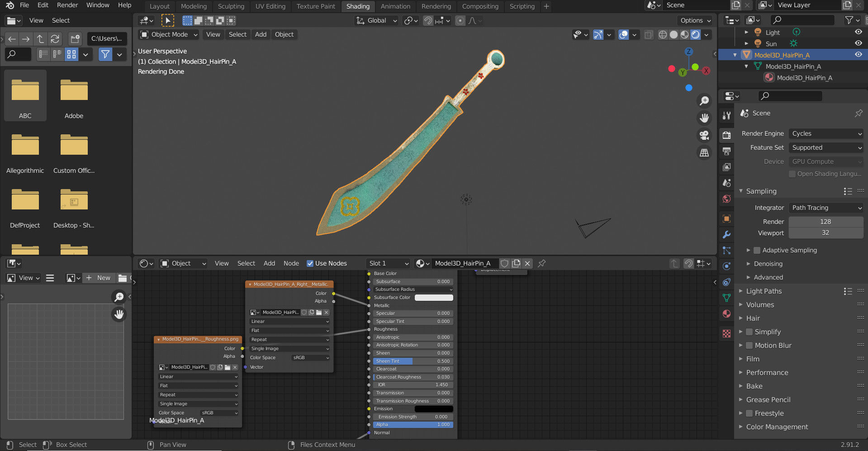Image resolution: width=868 pixels, height=451 pixels.
Task: Go to parent directory in file browser
Action: [x=40, y=39]
